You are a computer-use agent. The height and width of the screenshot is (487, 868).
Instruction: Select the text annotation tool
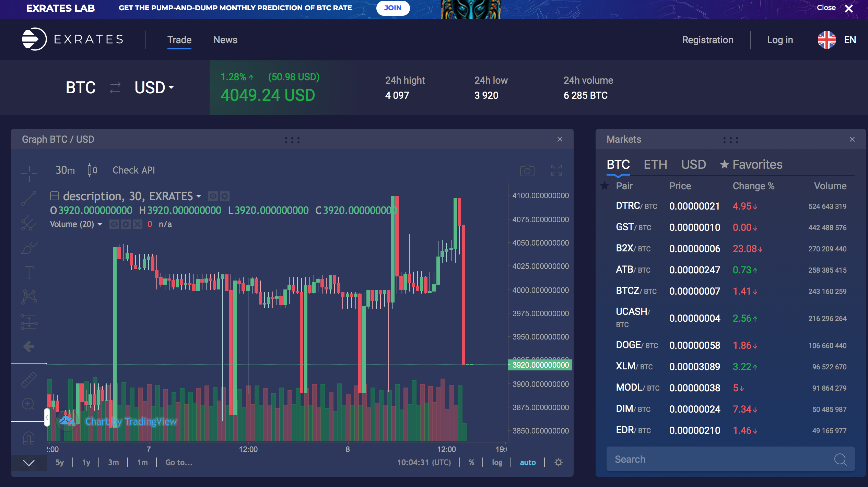(x=29, y=272)
